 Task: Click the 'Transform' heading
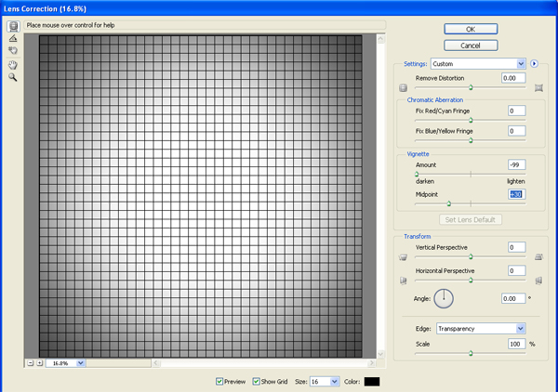[x=417, y=236]
